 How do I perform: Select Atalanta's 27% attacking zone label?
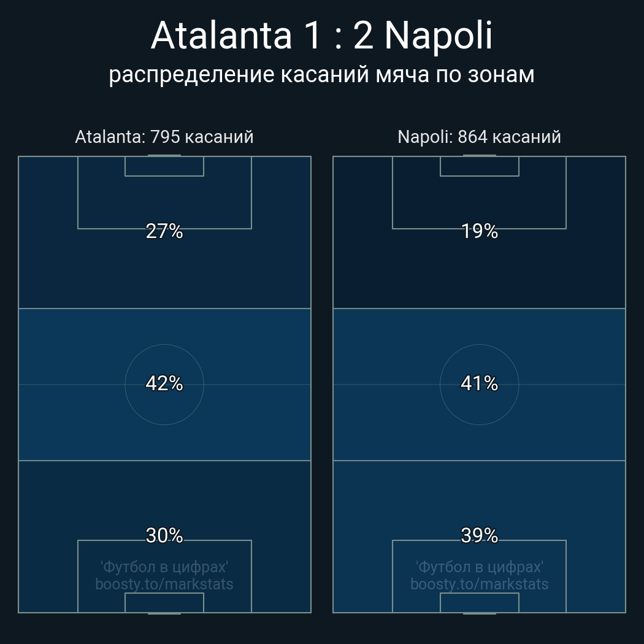click(164, 231)
